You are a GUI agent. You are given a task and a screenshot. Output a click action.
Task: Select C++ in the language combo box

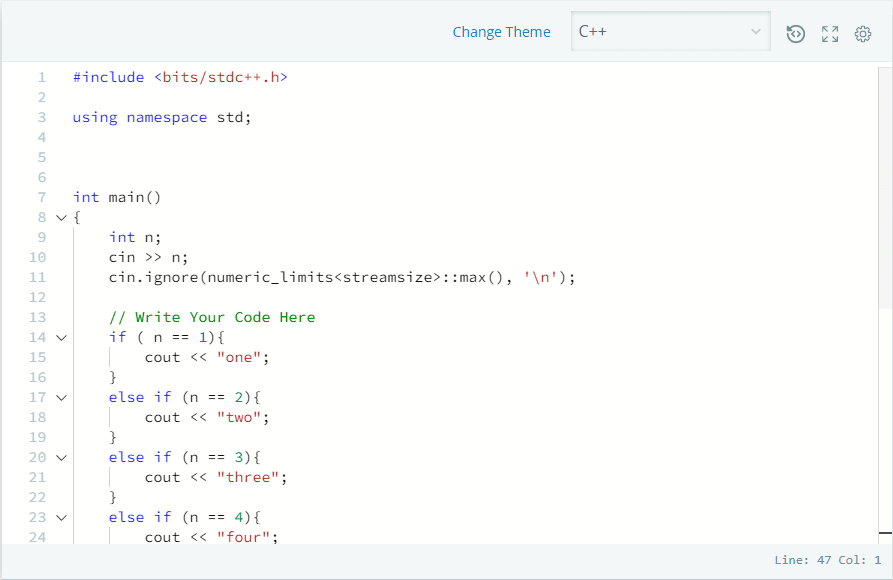pyautogui.click(x=670, y=31)
